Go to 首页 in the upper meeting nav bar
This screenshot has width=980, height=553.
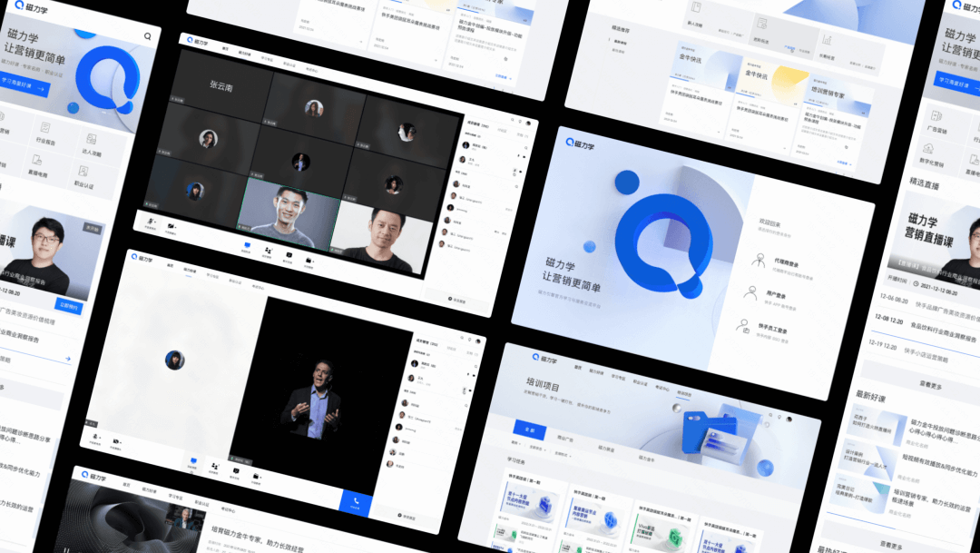pyautogui.click(x=225, y=49)
